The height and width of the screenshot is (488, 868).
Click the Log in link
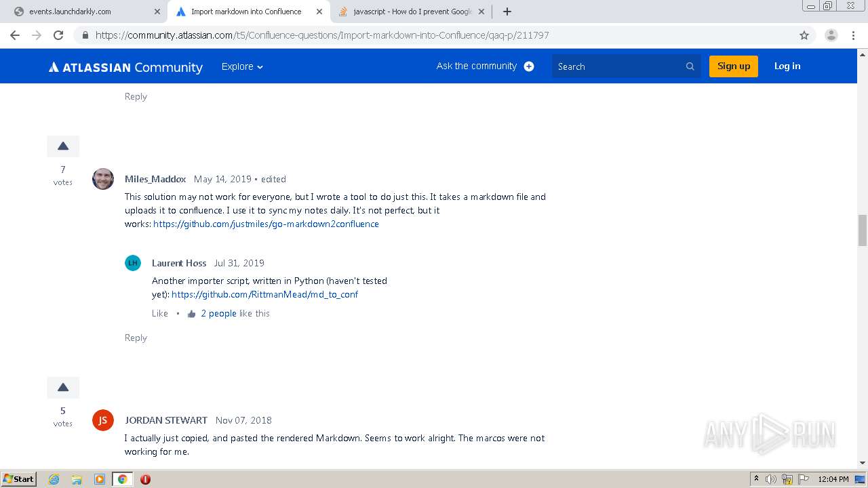[787, 66]
